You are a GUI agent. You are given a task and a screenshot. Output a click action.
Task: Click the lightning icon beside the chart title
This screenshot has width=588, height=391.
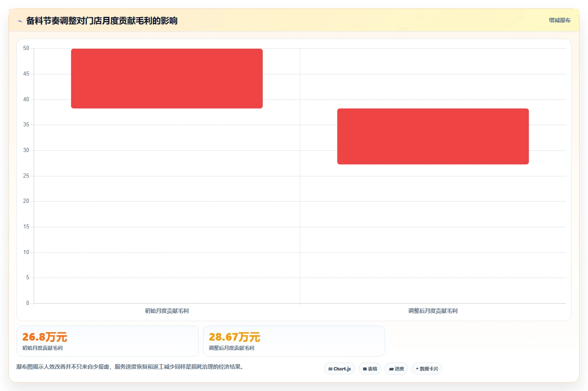pyautogui.click(x=20, y=21)
